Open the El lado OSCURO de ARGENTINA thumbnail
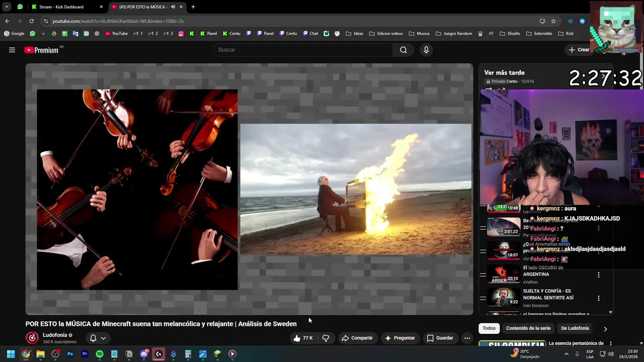 tap(504, 275)
